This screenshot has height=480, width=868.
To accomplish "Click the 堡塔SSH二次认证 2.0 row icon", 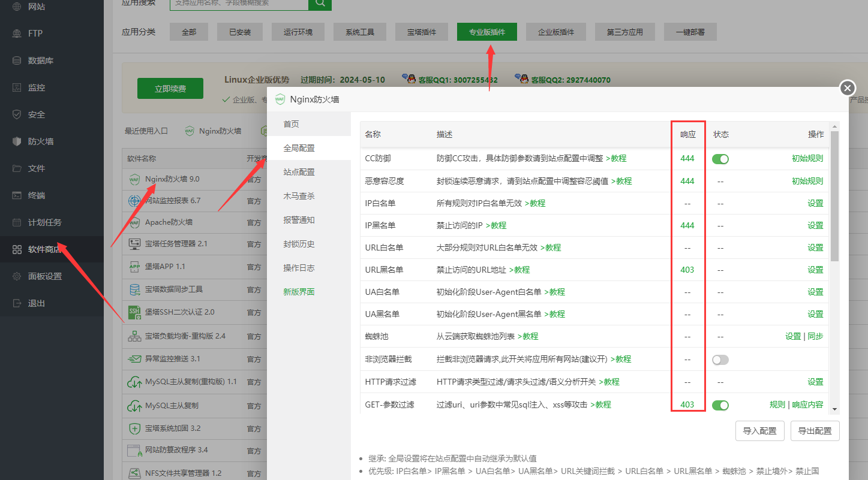I will pyautogui.click(x=134, y=312).
